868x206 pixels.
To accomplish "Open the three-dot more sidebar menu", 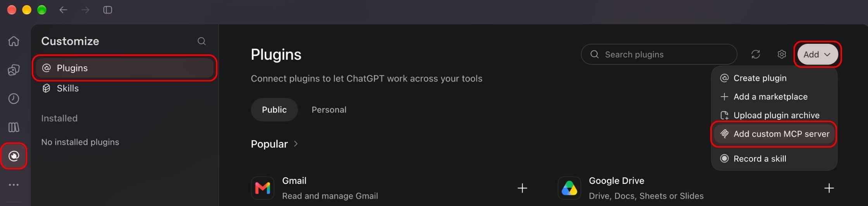I will tap(14, 185).
